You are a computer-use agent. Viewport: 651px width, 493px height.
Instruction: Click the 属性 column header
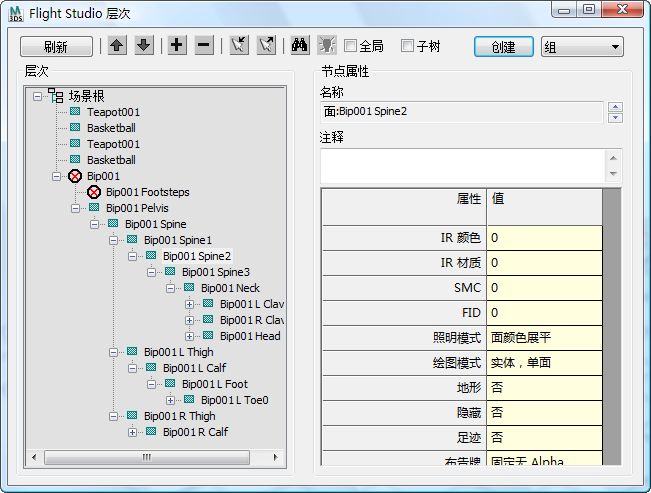point(404,207)
